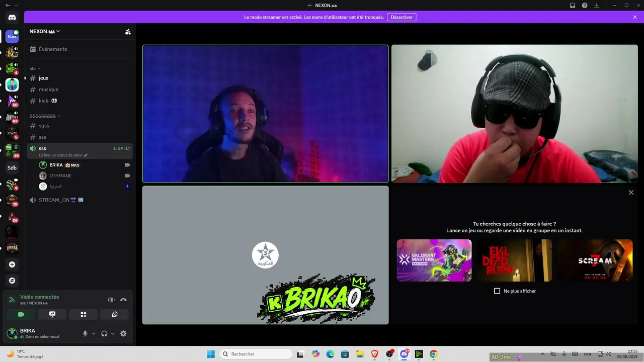The height and width of the screenshot is (362, 644).
Task: Start an activity from the apps button
Action: point(84,315)
